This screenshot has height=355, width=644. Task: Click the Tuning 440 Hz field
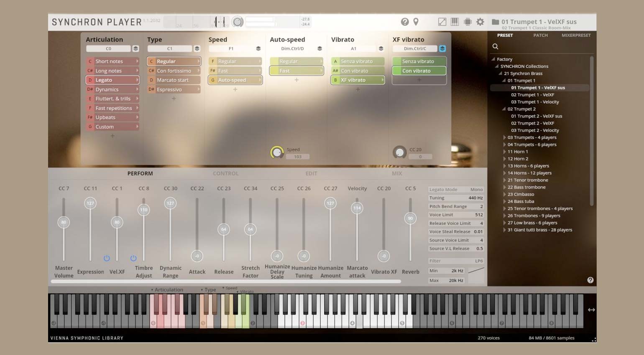pos(456,198)
